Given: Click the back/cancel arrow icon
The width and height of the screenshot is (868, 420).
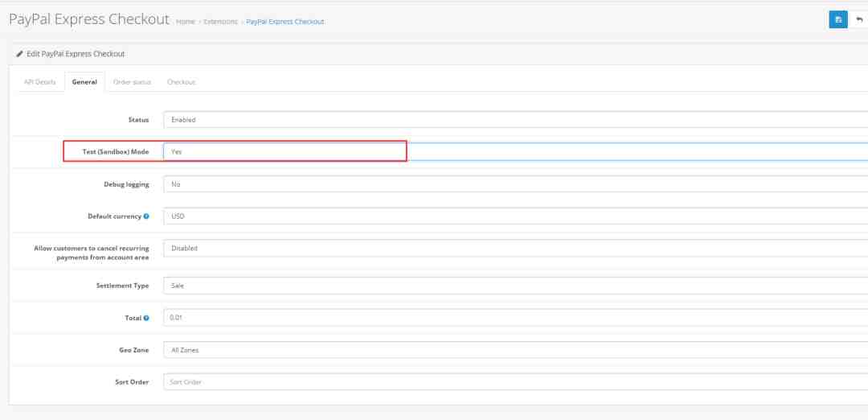Looking at the screenshot, I should (x=860, y=19).
